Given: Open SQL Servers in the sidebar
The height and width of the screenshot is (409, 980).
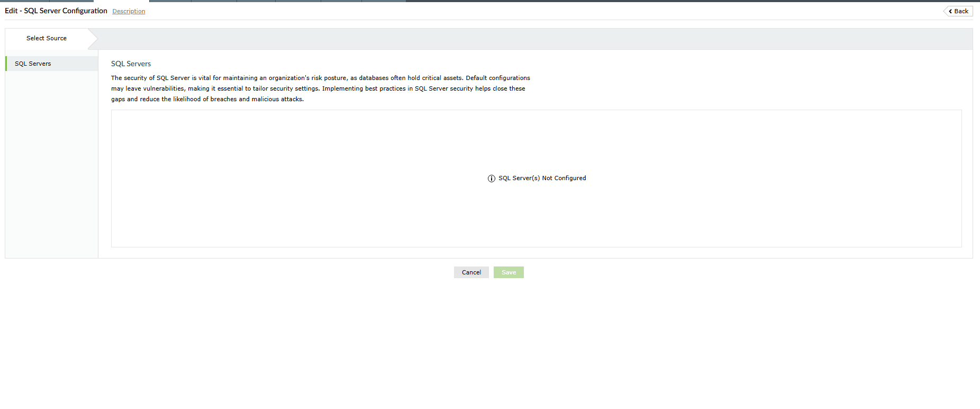Looking at the screenshot, I should [52, 64].
